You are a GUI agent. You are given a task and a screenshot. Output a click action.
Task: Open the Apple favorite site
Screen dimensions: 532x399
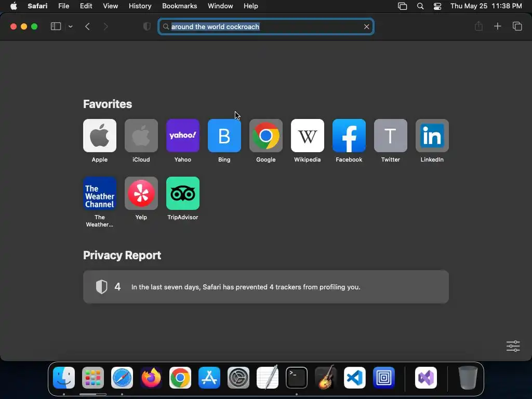99,136
